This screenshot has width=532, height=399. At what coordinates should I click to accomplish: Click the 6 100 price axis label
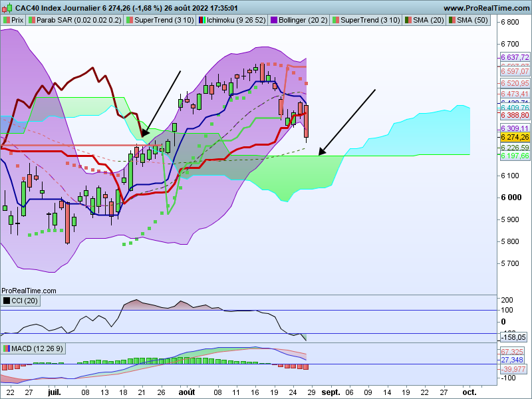[510, 176]
